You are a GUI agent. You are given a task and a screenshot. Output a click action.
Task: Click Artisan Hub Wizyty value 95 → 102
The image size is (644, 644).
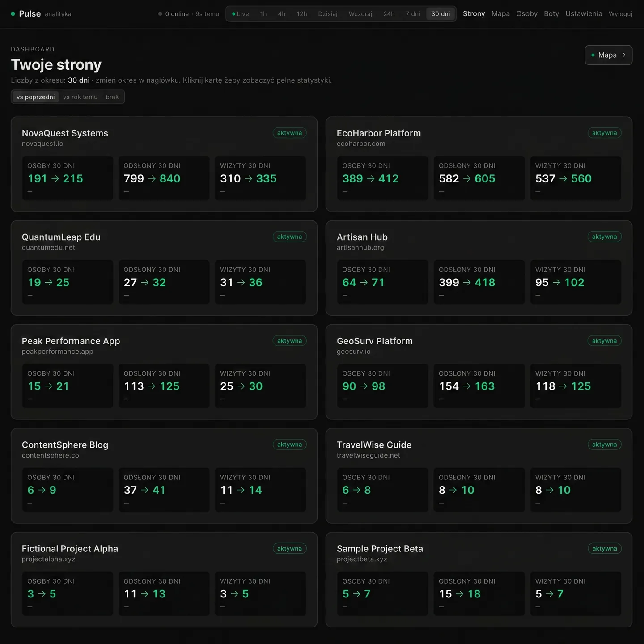(x=560, y=282)
